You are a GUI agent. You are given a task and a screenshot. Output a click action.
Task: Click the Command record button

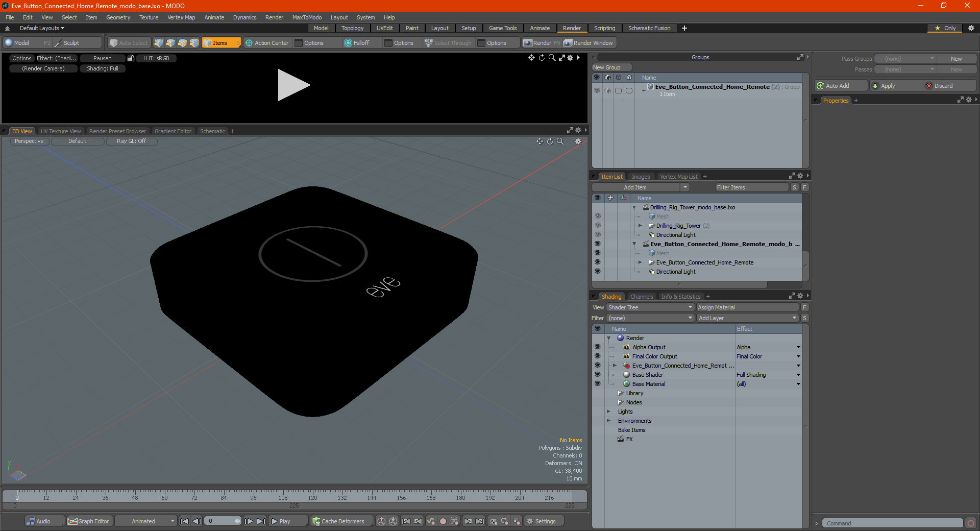click(971, 523)
